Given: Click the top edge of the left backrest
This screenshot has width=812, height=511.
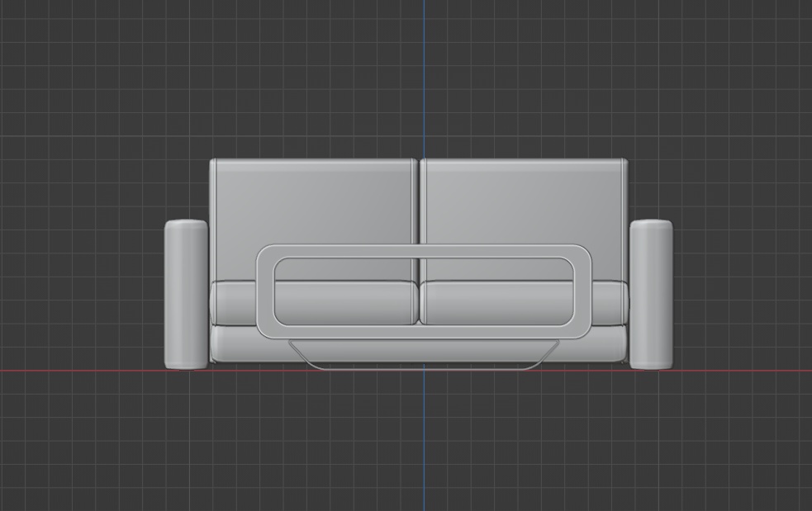Looking at the screenshot, I should 314,159.
